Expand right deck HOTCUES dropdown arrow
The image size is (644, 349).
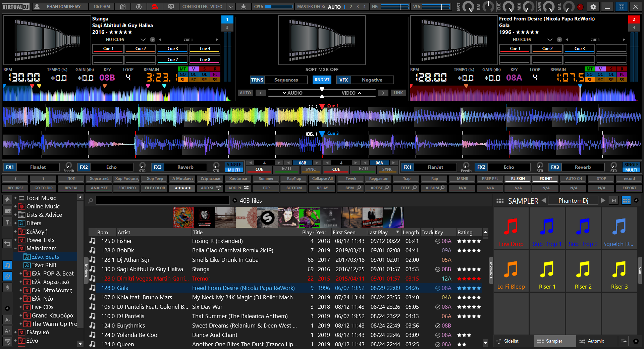pos(550,40)
